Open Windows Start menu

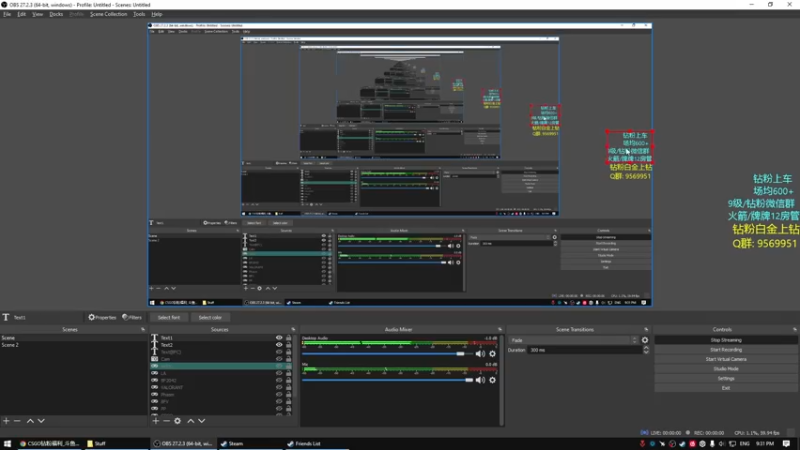(7, 444)
